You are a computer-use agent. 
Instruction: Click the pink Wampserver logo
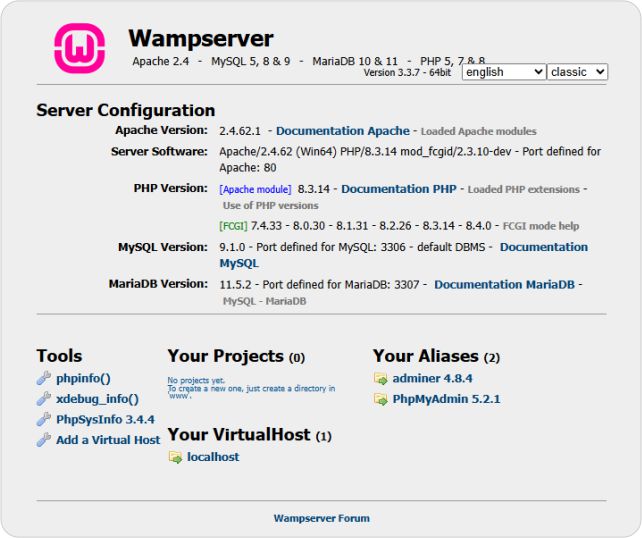pos(79,48)
